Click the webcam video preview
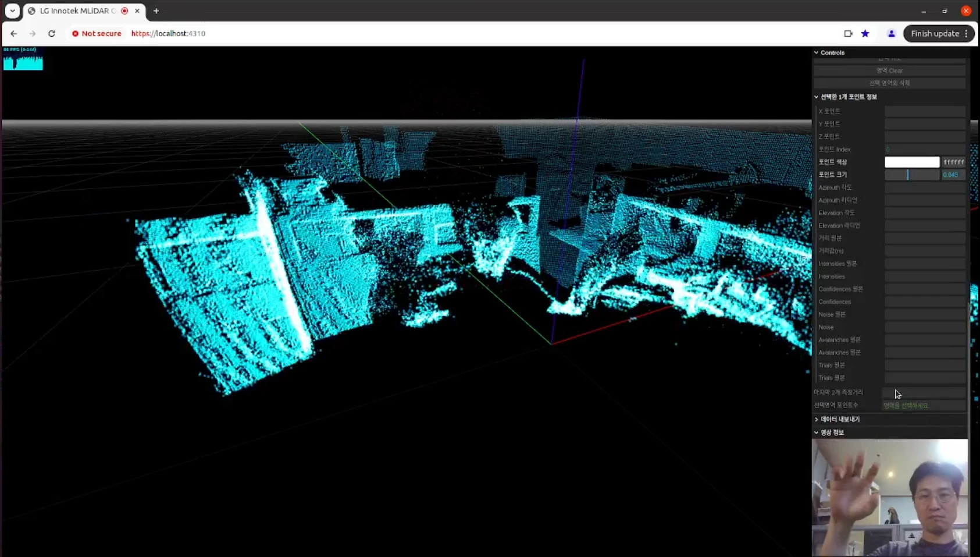This screenshot has height=557, width=980. [890, 498]
